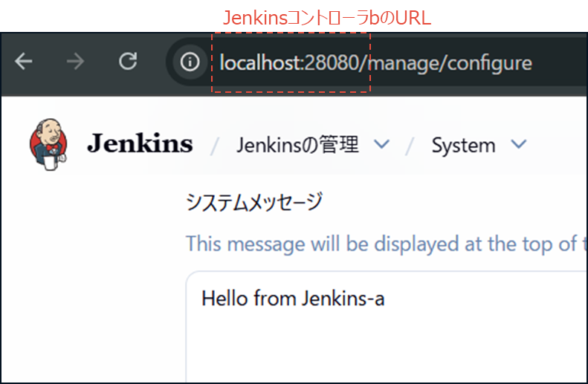
Task: Click the browser forward arrow
Action: tap(75, 62)
